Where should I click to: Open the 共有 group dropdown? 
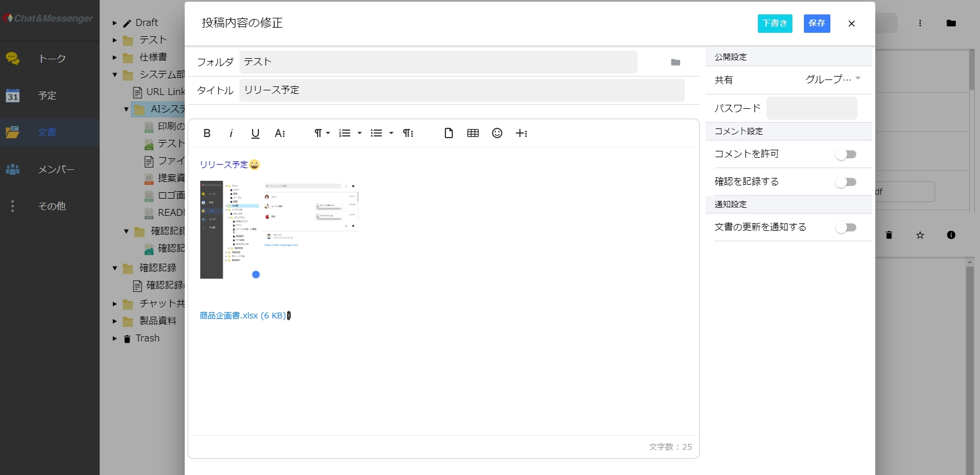(x=832, y=79)
